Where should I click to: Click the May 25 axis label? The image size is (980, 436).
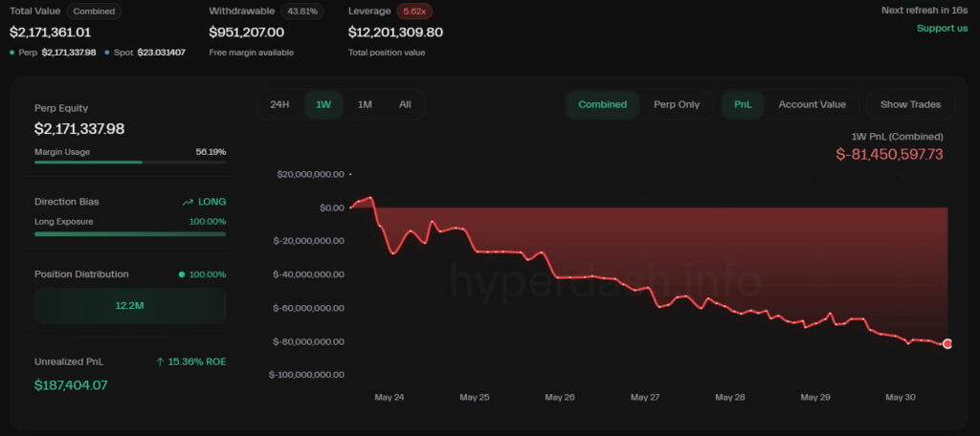coord(475,397)
